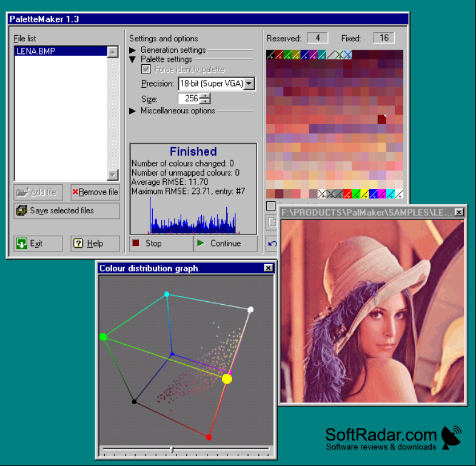
Task: Select the fixed navy blue palette entry
Action: point(305,55)
